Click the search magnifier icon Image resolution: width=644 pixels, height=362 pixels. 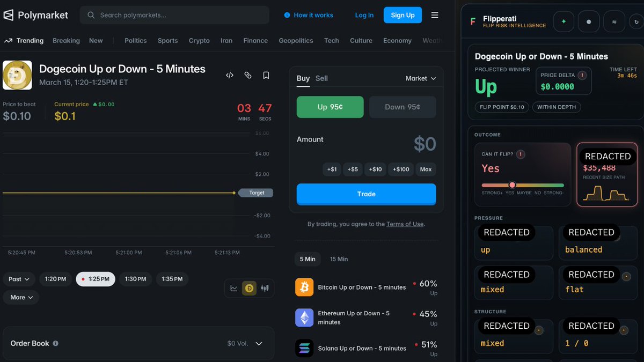tap(91, 15)
